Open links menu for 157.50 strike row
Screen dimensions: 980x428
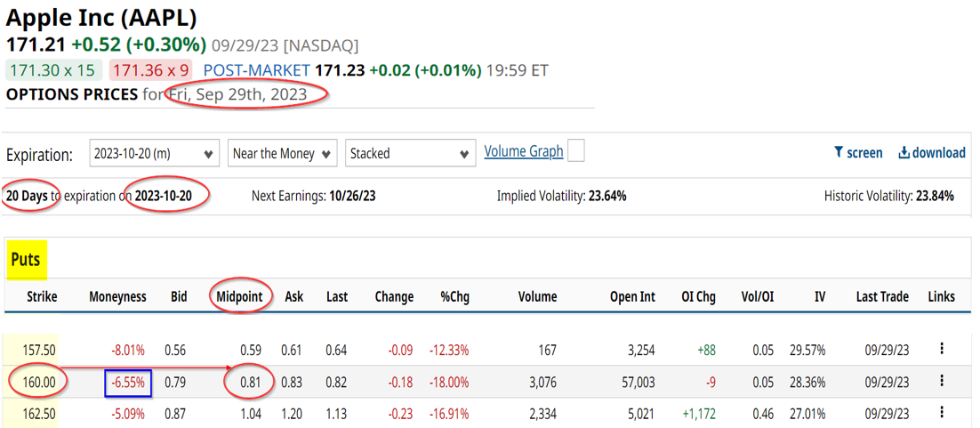pos(942,349)
